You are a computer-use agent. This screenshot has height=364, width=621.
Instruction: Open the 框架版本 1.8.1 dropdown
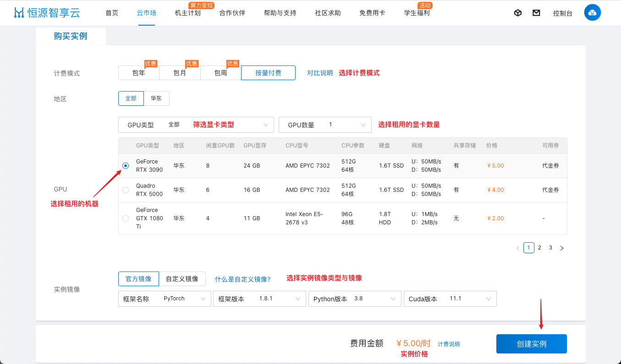coord(259,299)
